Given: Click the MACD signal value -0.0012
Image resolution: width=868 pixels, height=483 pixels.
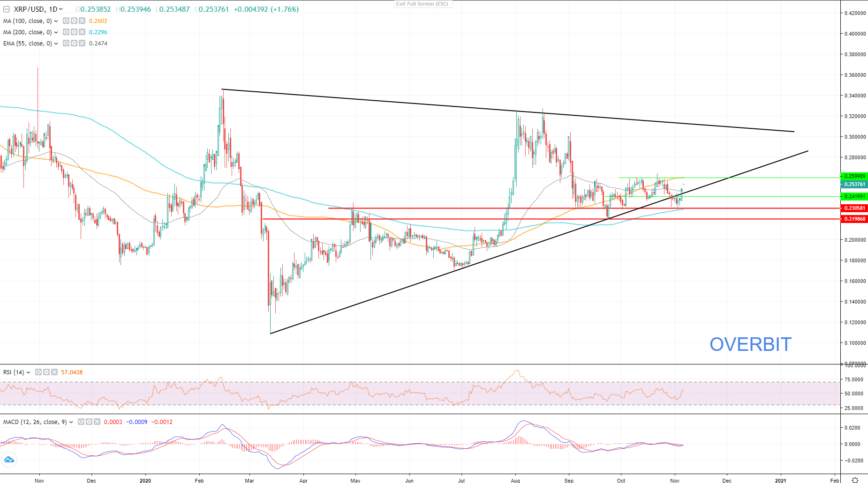Looking at the screenshot, I should [162, 422].
